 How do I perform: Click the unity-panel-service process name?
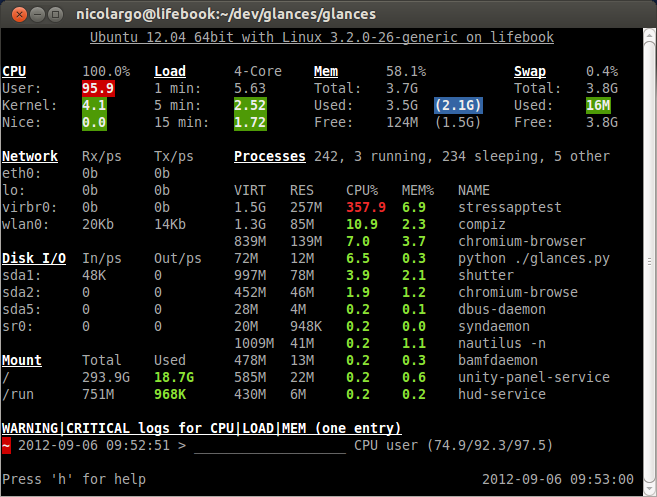[533, 377]
